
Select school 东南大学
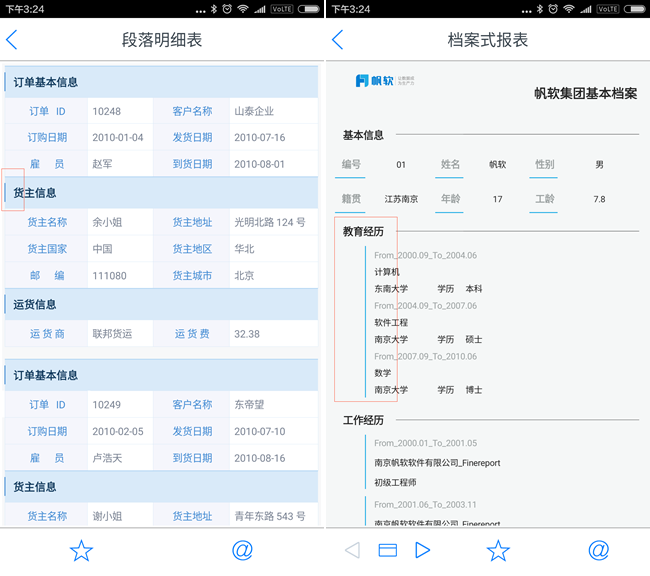(x=391, y=289)
